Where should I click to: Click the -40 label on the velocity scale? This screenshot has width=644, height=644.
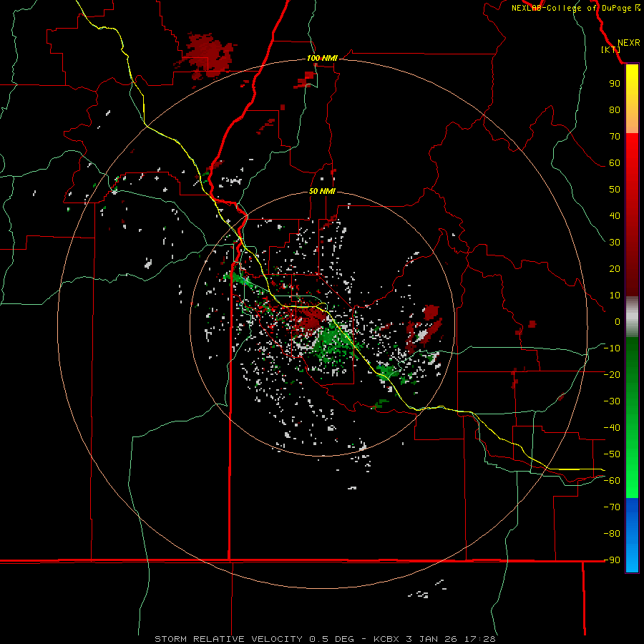612,428
